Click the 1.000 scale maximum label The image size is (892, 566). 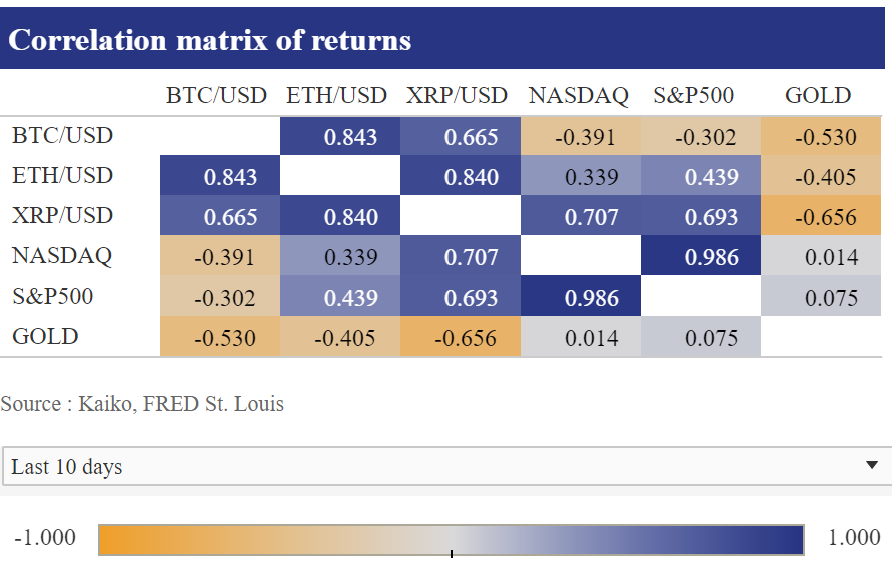[x=854, y=537]
